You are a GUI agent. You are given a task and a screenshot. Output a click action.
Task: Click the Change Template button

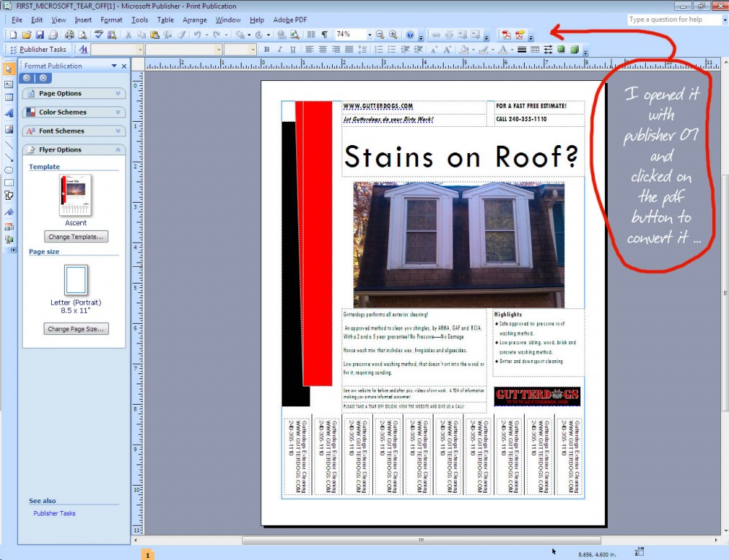pos(76,237)
